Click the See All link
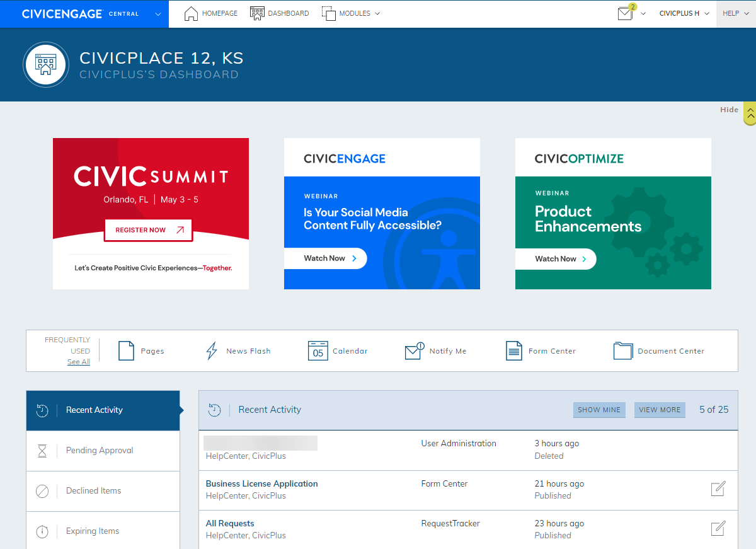The height and width of the screenshot is (549, 756). 79,362
